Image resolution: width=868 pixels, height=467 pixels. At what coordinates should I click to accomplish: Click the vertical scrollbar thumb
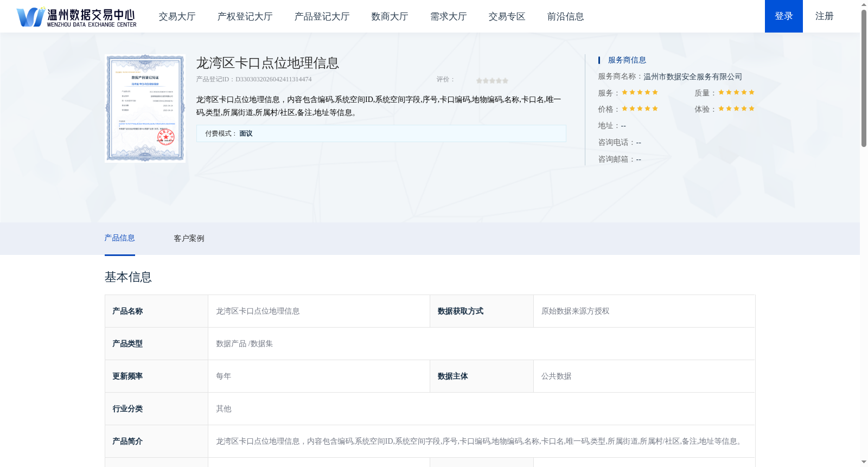point(864,78)
